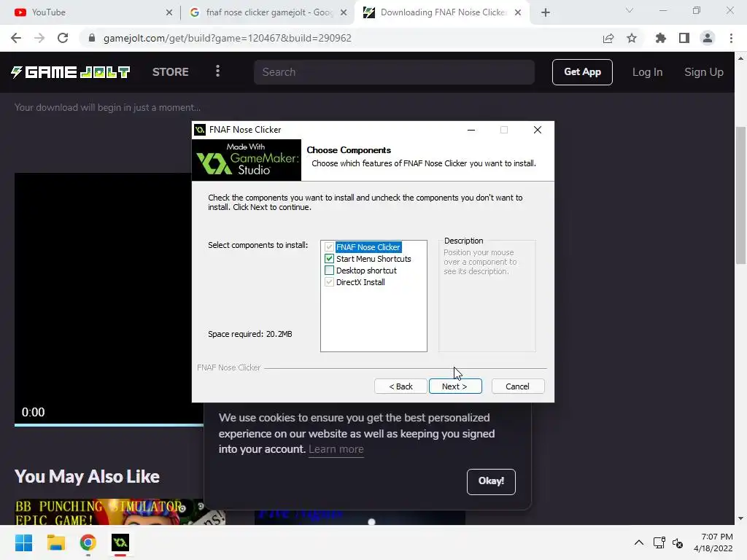Check the Desktop shortcut component

[329, 271]
